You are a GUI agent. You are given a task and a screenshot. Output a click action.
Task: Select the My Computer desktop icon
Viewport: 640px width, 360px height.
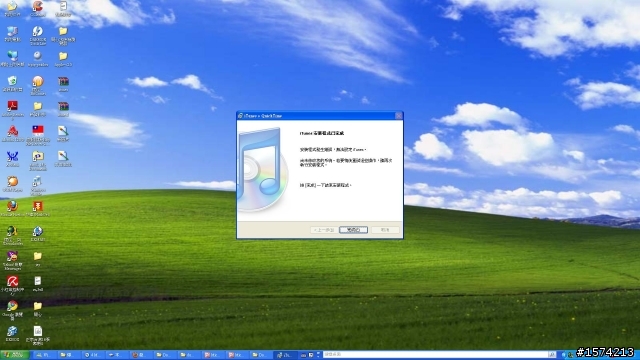pos(12,34)
